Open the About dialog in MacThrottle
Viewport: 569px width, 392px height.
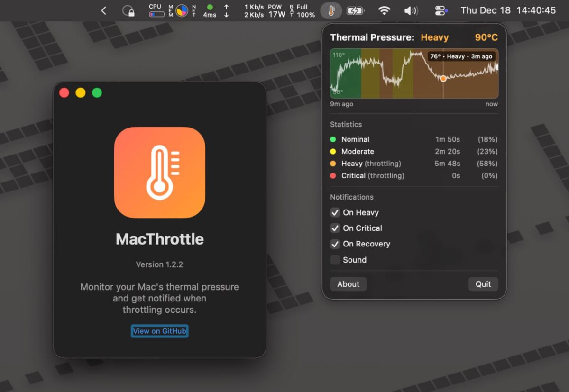click(x=348, y=284)
